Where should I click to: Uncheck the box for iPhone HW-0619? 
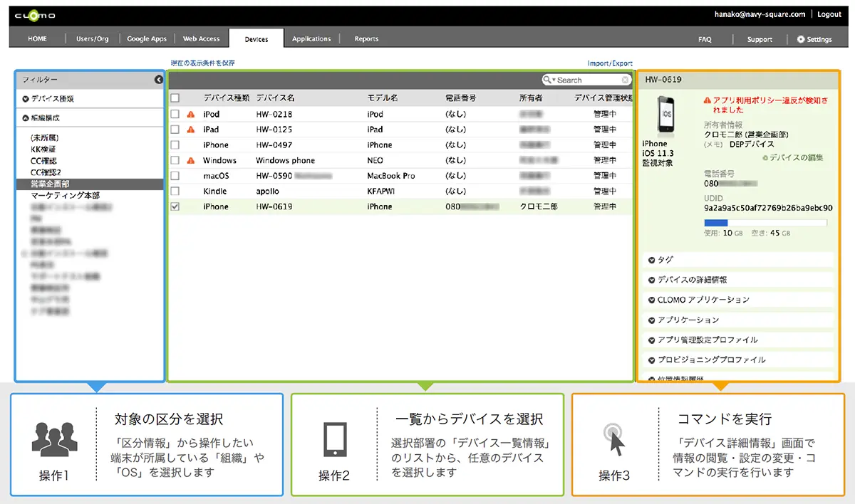[175, 207]
